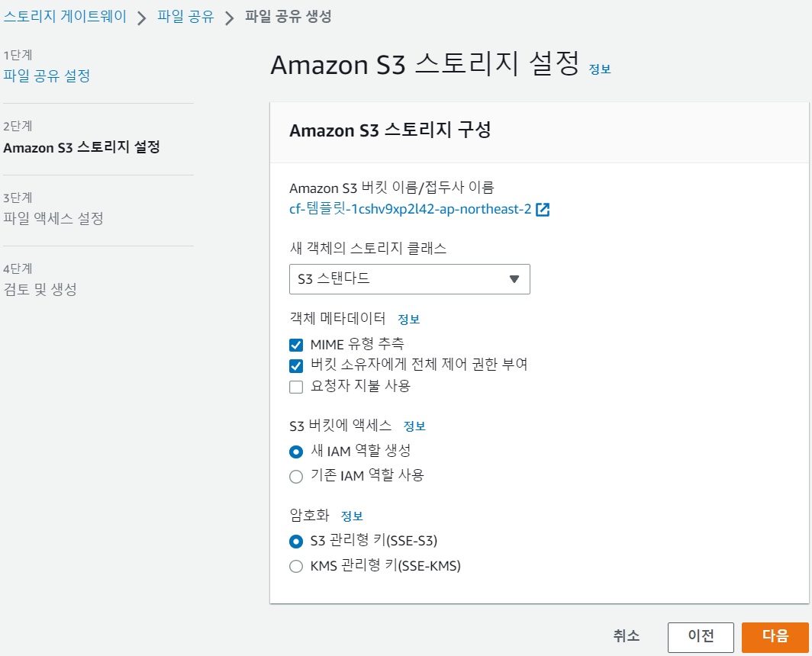The width and height of the screenshot is (812, 656).
Task: Click the 파일 공유 생성 breadcrumb text
Action: tap(288, 16)
